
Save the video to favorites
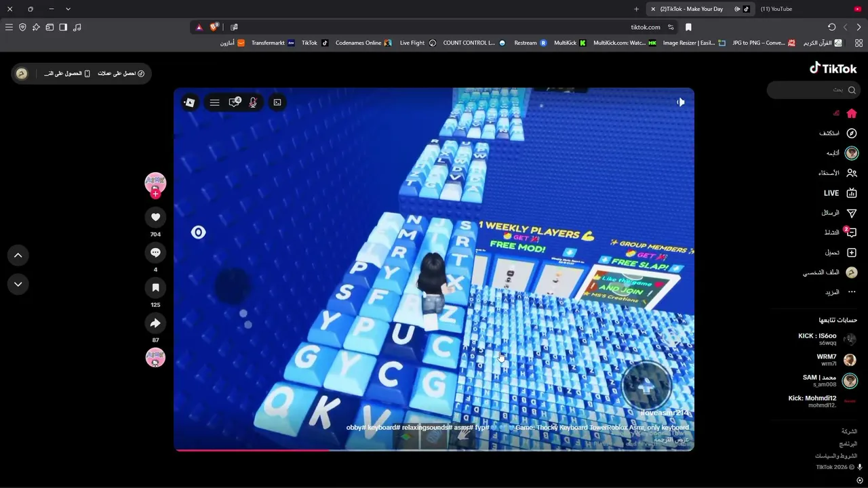click(x=155, y=287)
